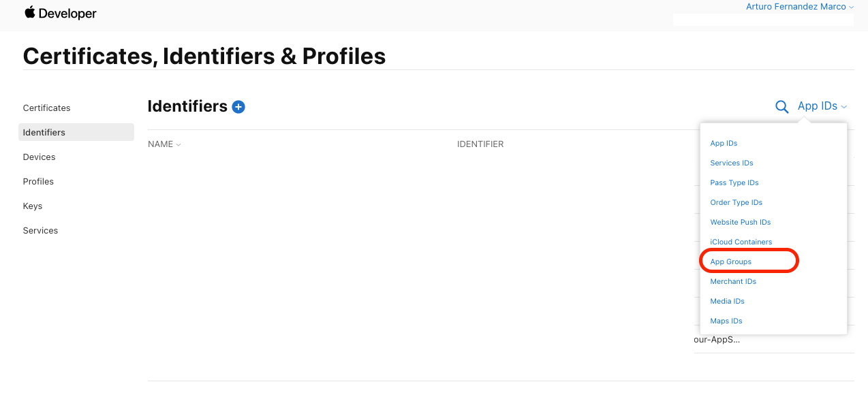This screenshot has width=868, height=399.
Task: Expand the App IDs filter dropdown
Action: coord(822,106)
